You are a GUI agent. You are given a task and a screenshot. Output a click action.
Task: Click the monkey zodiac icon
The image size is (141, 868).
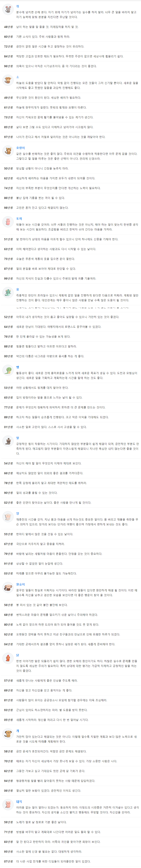pos(8,587)
